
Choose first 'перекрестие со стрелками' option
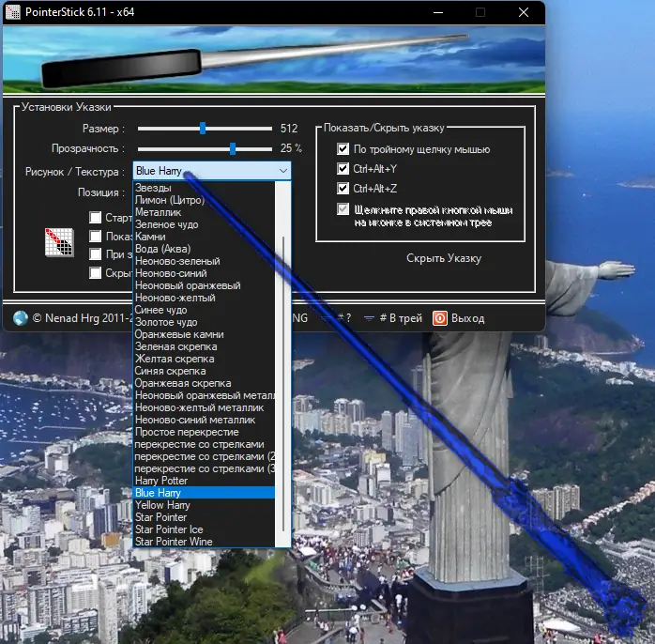pos(205,444)
